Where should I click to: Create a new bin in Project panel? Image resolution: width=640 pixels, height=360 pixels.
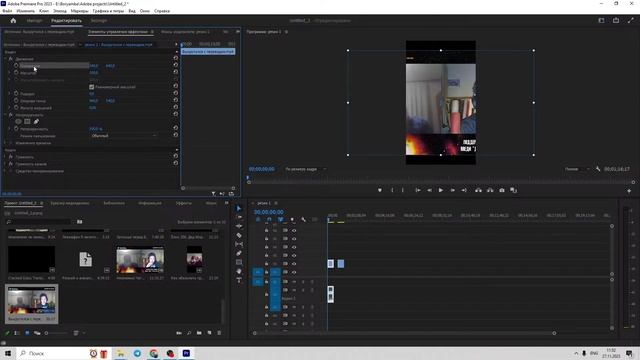point(199,333)
